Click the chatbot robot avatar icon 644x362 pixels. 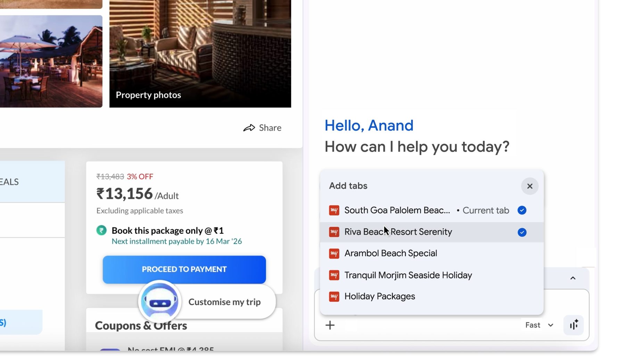[160, 302]
